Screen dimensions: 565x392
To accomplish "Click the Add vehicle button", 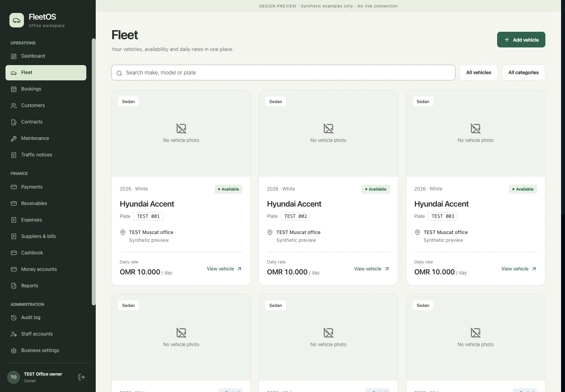I will 521,40.
